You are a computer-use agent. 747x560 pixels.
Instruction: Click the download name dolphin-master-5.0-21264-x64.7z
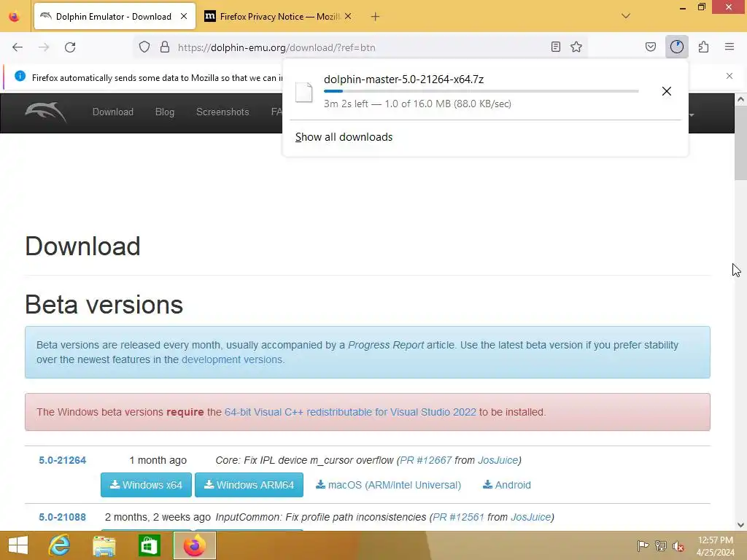[403, 79]
